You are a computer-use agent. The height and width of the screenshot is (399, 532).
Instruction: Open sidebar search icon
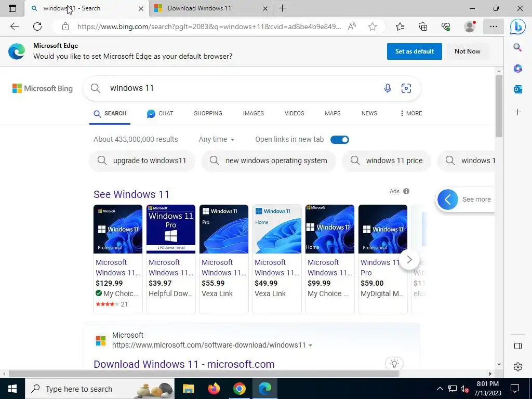tap(517, 47)
